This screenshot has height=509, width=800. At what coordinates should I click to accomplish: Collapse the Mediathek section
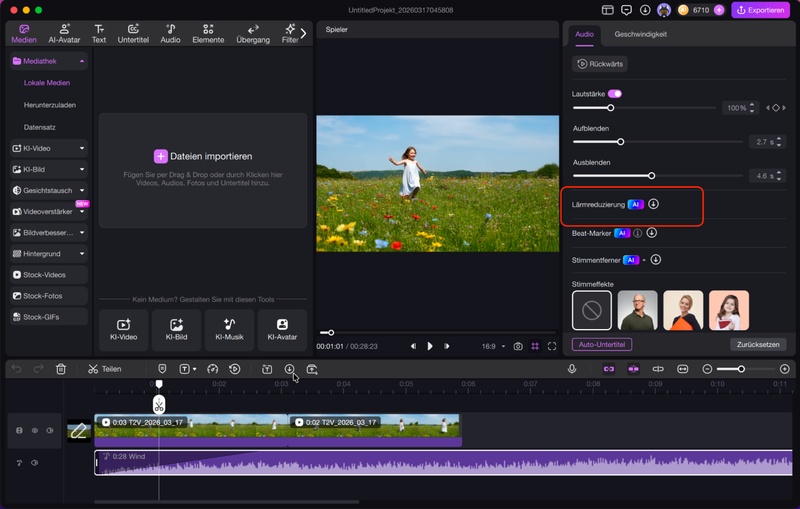pyautogui.click(x=81, y=62)
